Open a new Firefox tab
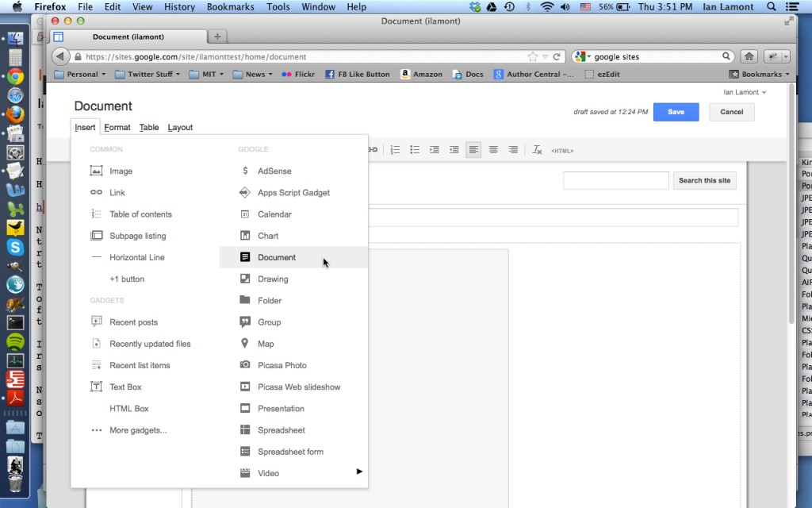The image size is (812, 508). pyautogui.click(x=217, y=37)
